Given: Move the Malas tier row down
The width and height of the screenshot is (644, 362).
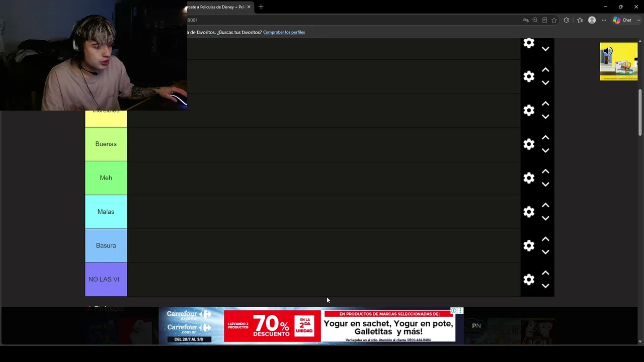Looking at the screenshot, I should tap(545, 218).
